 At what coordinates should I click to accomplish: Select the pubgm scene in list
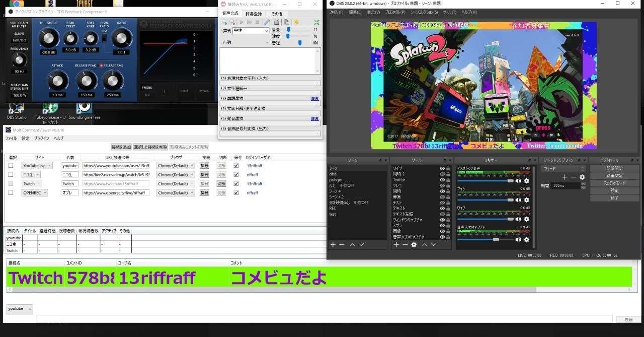(x=335, y=180)
